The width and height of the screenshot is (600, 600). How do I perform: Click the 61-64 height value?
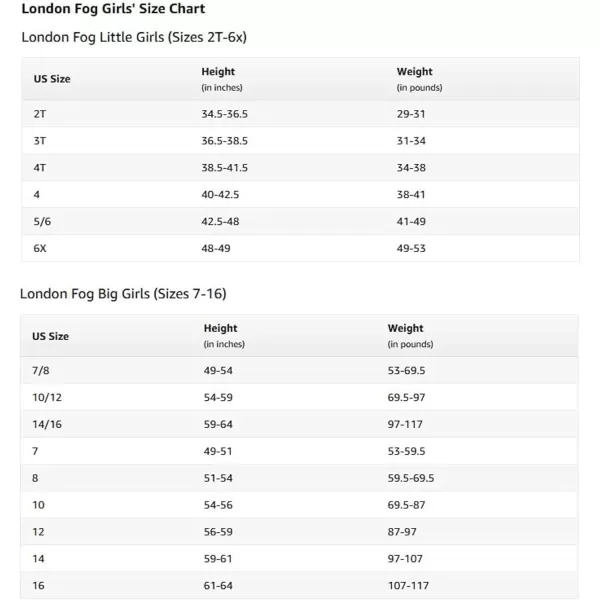pyautogui.click(x=218, y=585)
